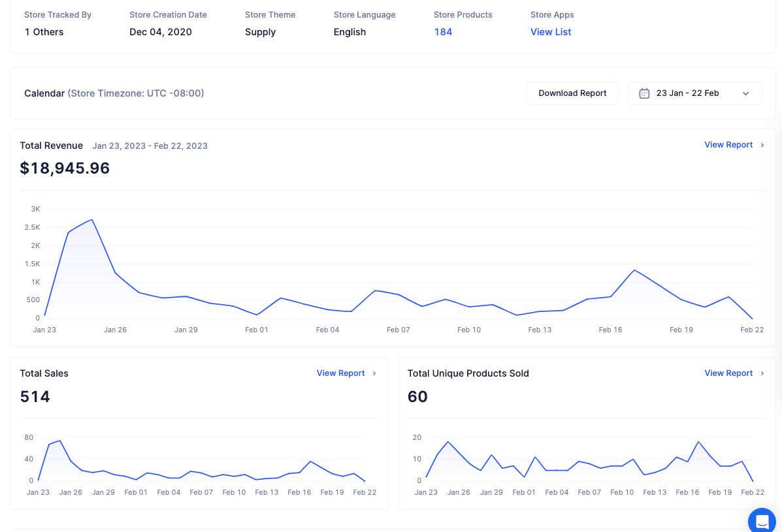Click the Feb 17 revenue peak on chart
Screen dimensions: 782x532
634,270
